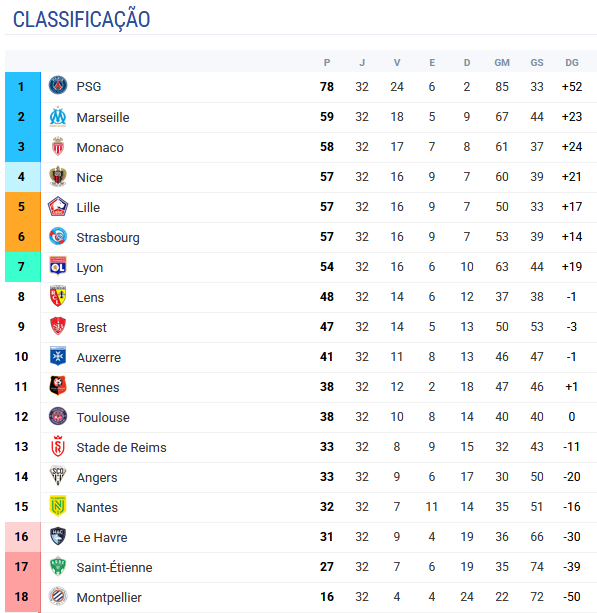
Task: Click the Classificação heading
Action: tap(81, 19)
